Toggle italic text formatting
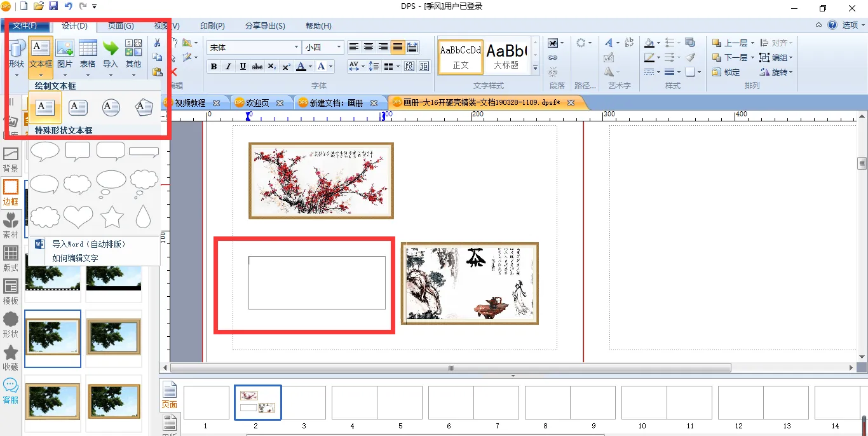Screen dimensions: 868x436 point(229,67)
